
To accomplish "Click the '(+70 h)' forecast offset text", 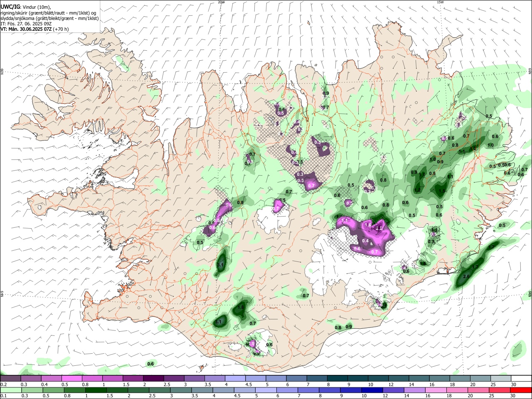I will (61, 30).
